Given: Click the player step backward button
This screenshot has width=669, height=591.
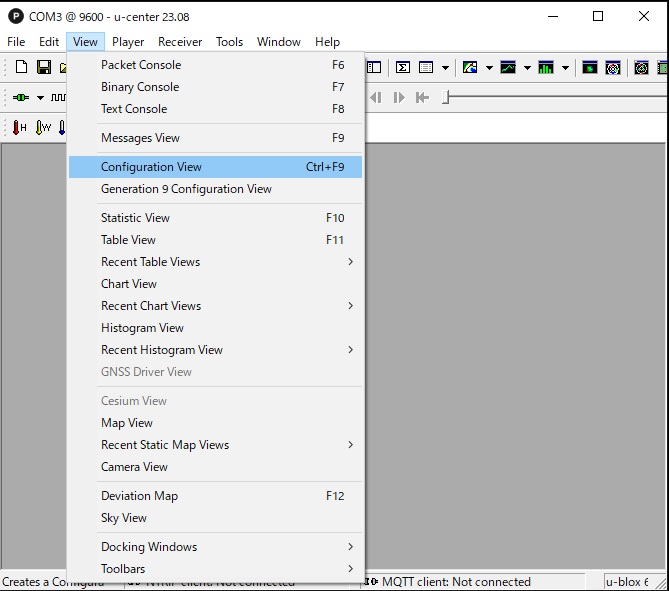Looking at the screenshot, I should 376,98.
